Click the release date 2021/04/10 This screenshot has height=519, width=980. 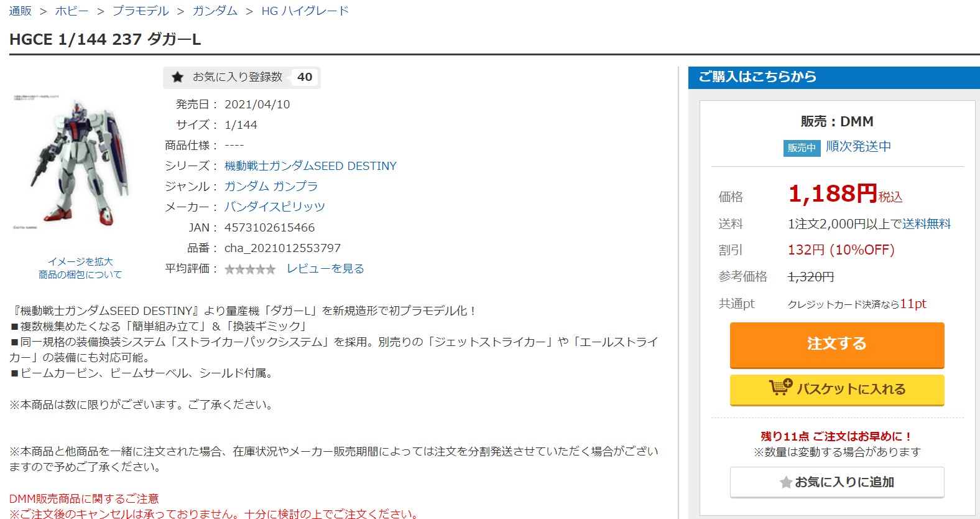pos(257,105)
